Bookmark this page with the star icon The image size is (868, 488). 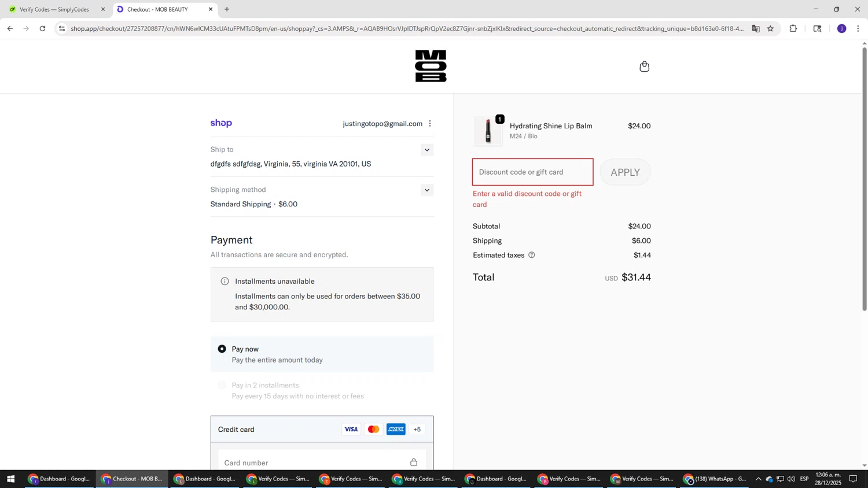pyautogui.click(x=770, y=28)
